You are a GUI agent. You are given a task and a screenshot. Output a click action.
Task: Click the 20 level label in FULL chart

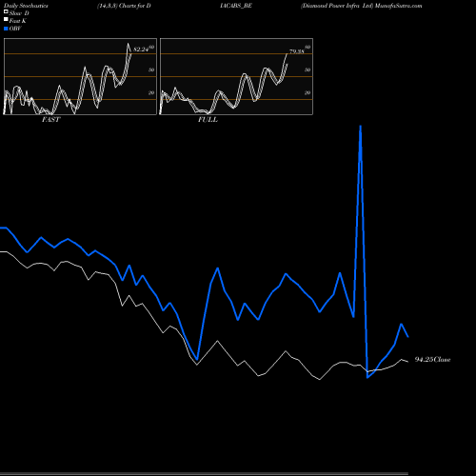point(307,92)
